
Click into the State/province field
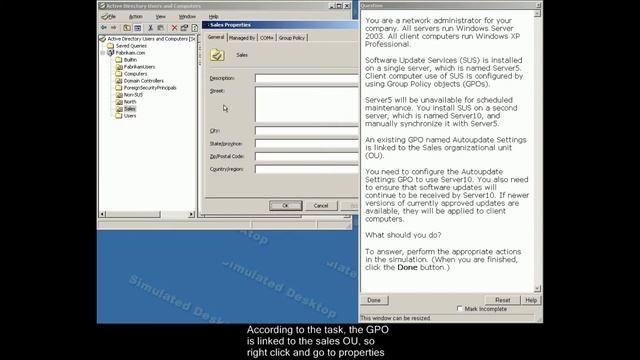tap(307, 143)
